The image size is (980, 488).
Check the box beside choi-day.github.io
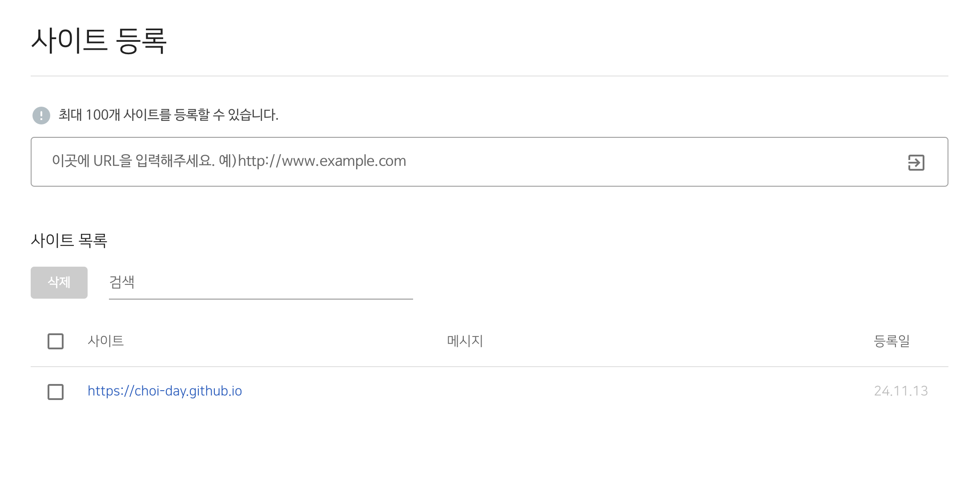tap(56, 392)
